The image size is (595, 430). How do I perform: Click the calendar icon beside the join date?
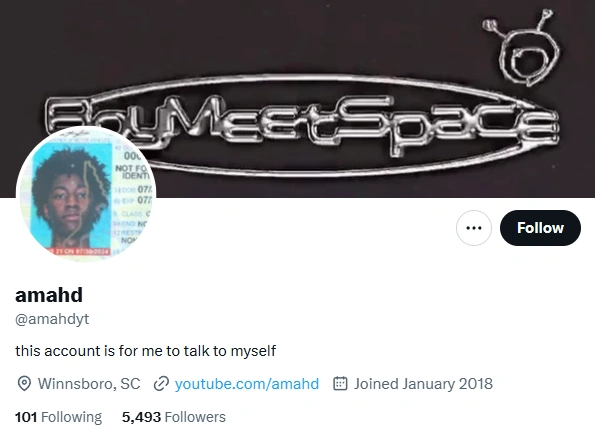point(340,383)
